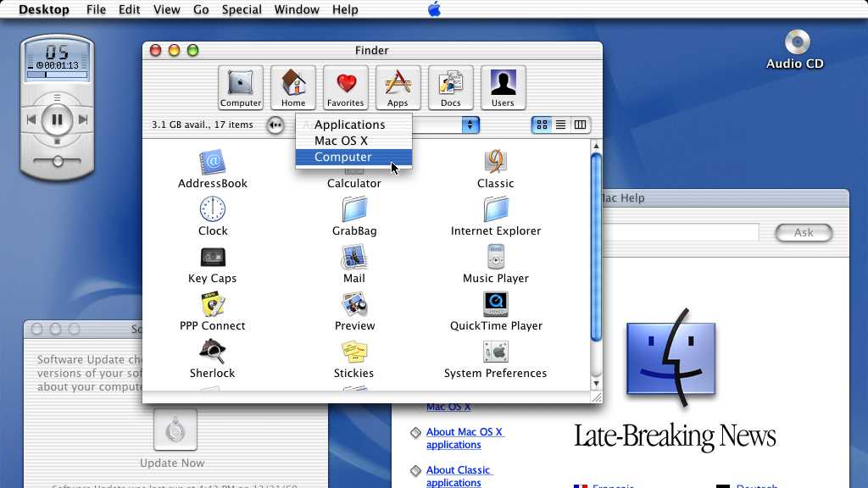Image resolution: width=868 pixels, height=488 pixels.
Task: Open the Sherlock search application
Action: [x=213, y=352]
